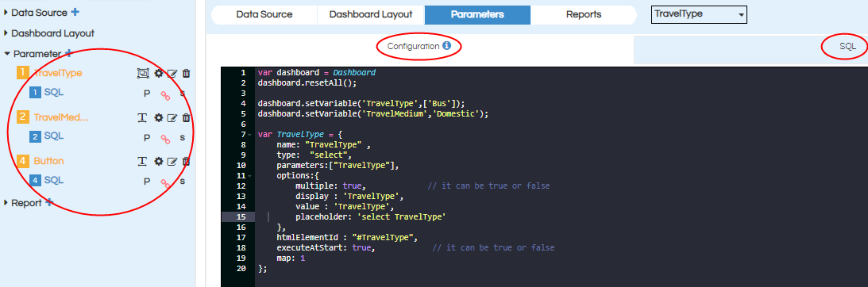Open the TravelType dropdown at top
868x287 pixels.
699,14
